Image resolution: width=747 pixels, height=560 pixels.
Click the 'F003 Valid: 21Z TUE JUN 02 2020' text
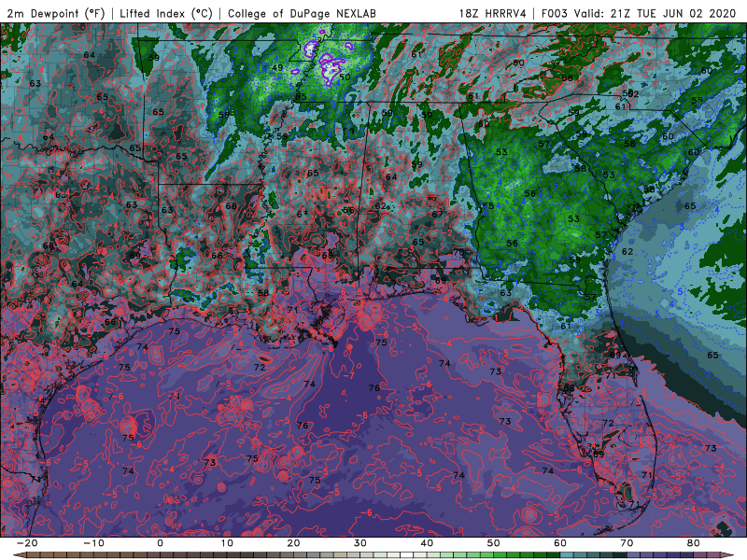click(639, 13)
